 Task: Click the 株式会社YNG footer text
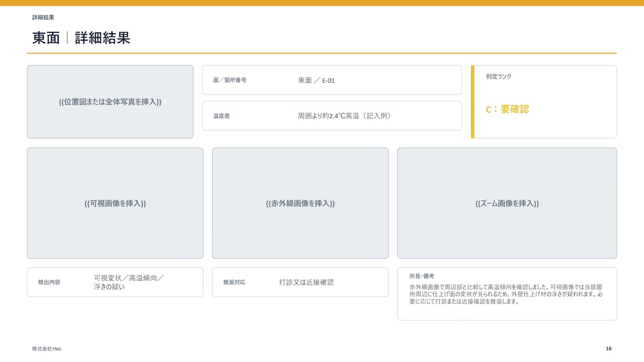(46, 349)
